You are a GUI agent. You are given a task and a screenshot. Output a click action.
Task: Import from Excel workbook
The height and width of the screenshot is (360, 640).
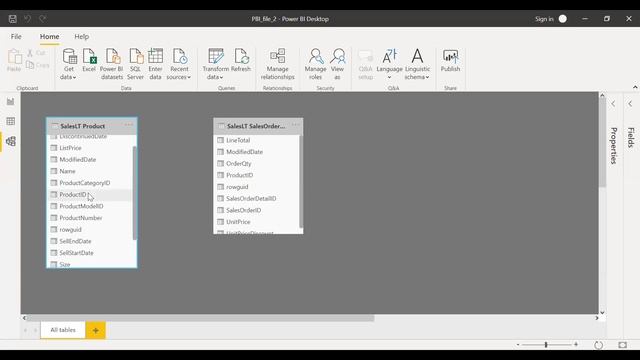coord(89,60)
